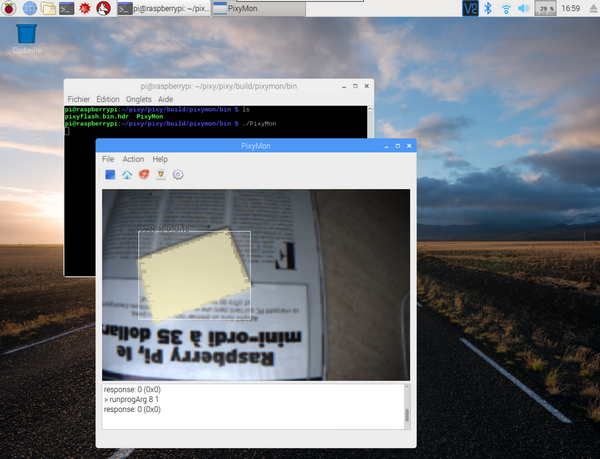Open the Mathematica red spiky icon
Image resolution: width=600 pixels, height=459 pixels.
coord(85,8)
